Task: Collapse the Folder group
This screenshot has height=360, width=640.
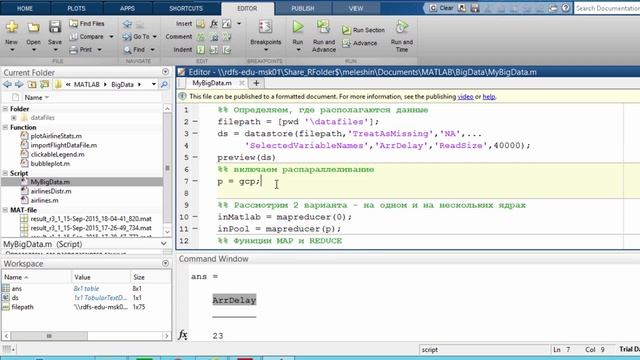Action: point(5,109)
